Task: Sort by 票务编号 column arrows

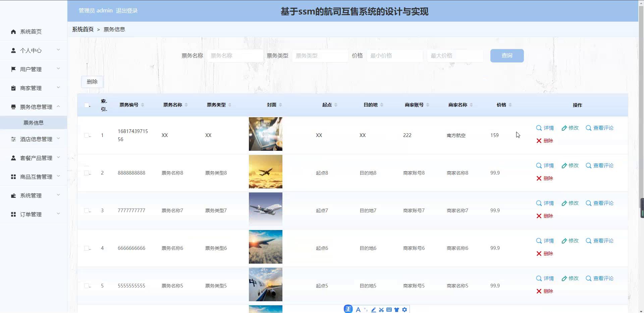Action: pyautogui.click(x=143, y=105)
